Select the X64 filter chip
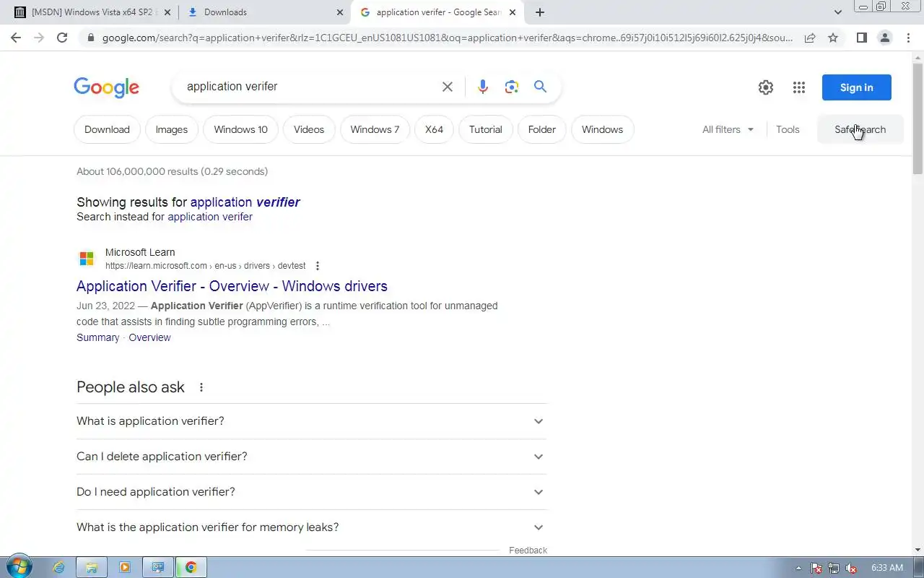 click(434, 129)
